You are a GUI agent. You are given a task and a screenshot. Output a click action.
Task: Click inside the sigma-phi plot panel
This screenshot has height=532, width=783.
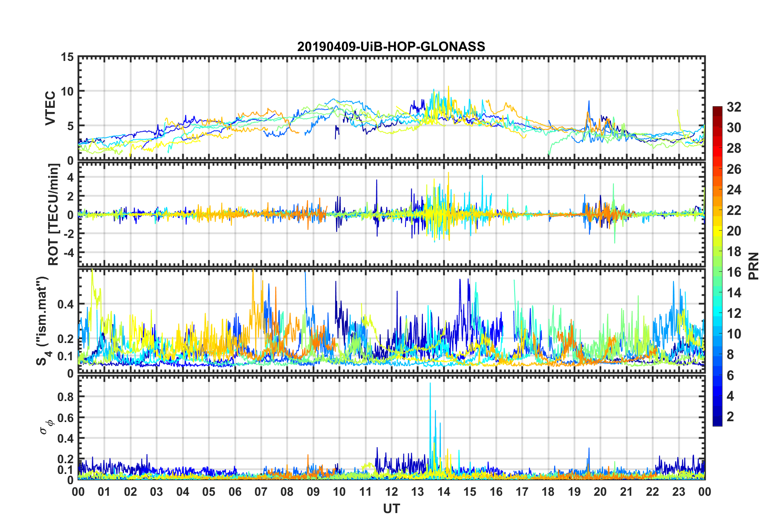pyautogui.click(x=391, y=428)
